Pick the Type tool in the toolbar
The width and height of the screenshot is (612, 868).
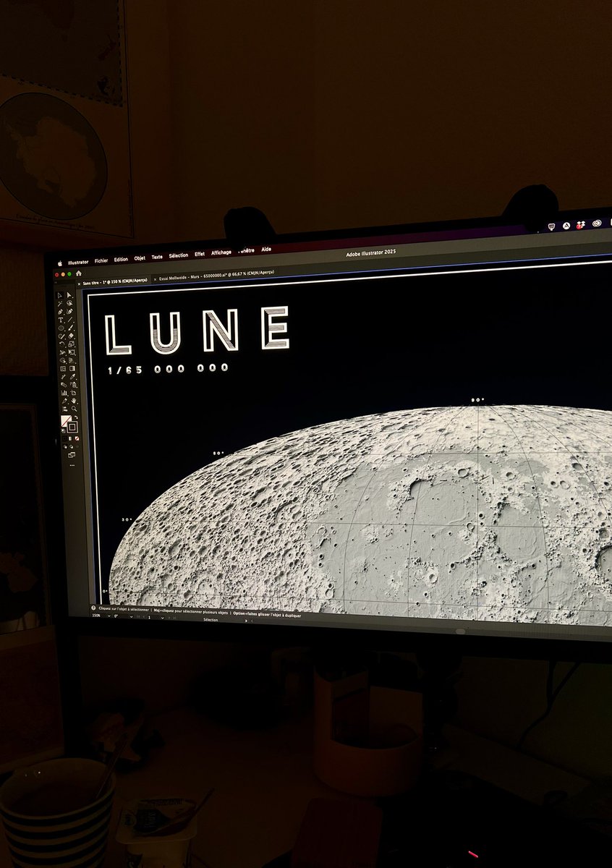[59, 320]
